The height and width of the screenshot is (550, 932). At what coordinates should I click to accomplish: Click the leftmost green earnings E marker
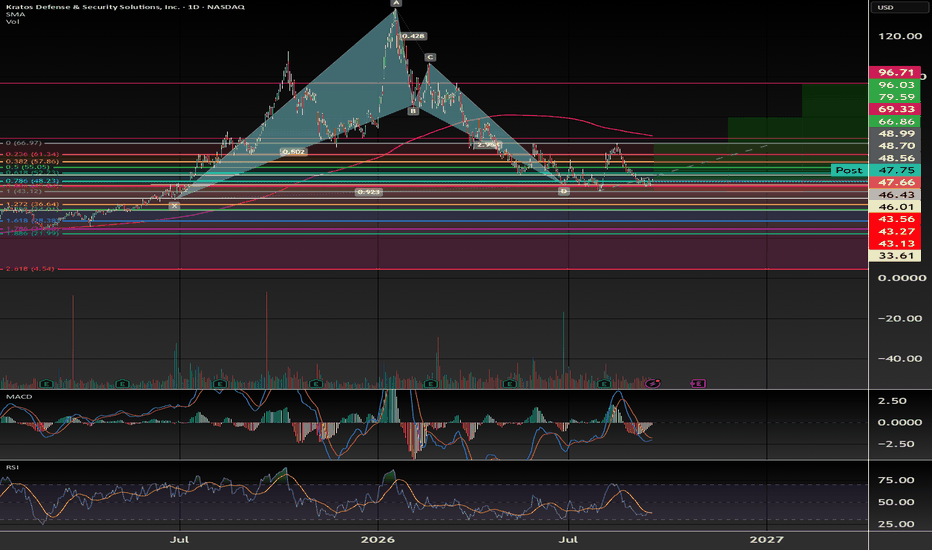click(46, 384)
